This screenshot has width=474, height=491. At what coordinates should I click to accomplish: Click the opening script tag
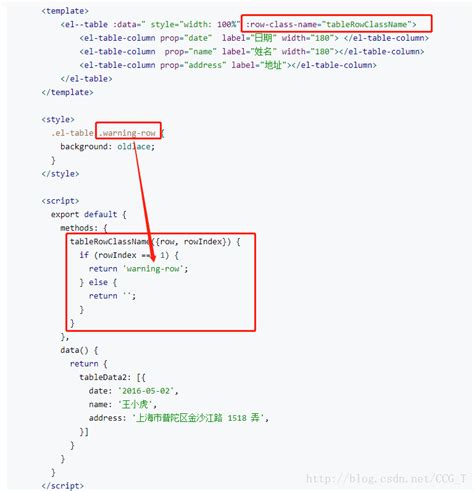tap(60, 201)
